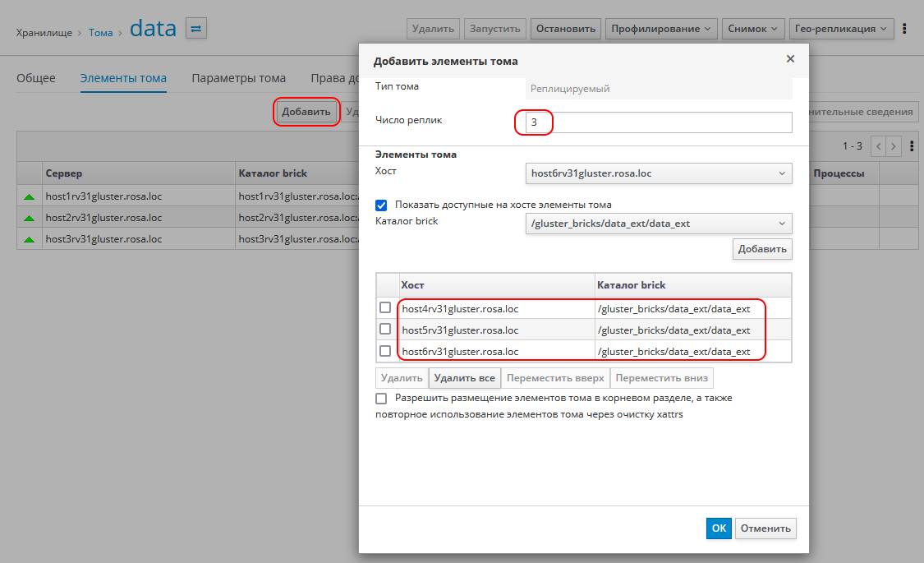Expand the Каталог brick dropdown
Image resolution: width=924 pixels, height=563 pixels.
658,224
